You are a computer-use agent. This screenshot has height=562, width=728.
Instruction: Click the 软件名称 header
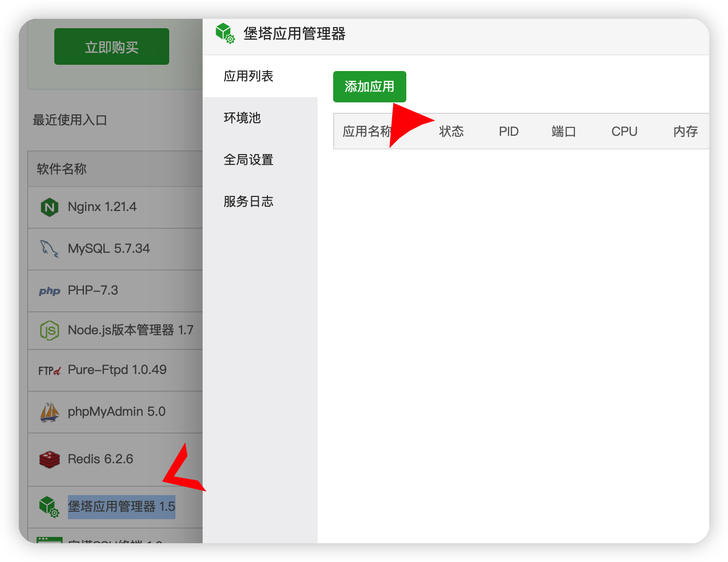coord(62,169)
